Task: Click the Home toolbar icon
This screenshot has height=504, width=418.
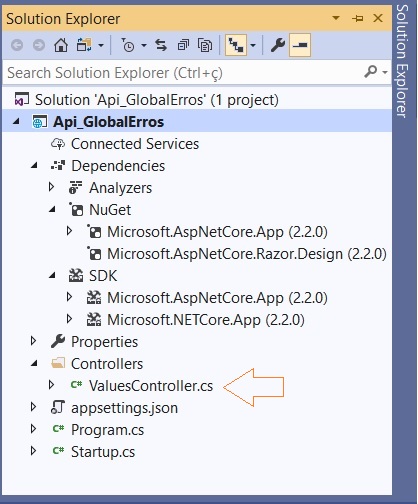Action: click(x=61, y=45)
